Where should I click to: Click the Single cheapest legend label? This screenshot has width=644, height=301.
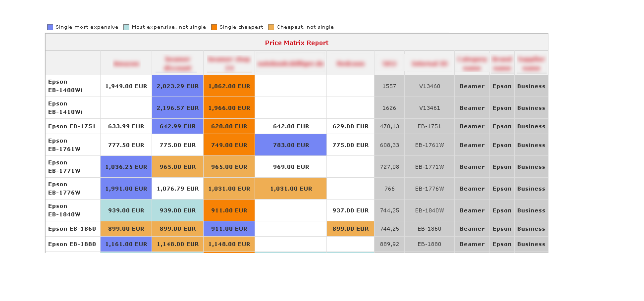241,27
